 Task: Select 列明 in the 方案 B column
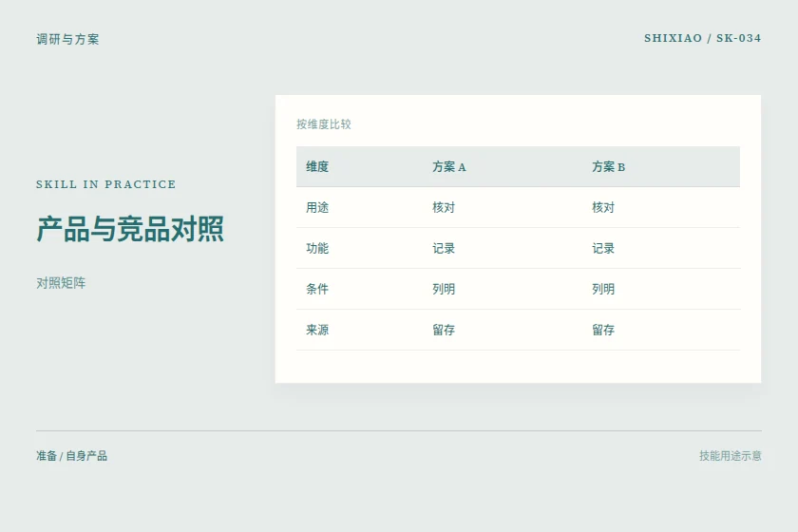coord(603,289)
